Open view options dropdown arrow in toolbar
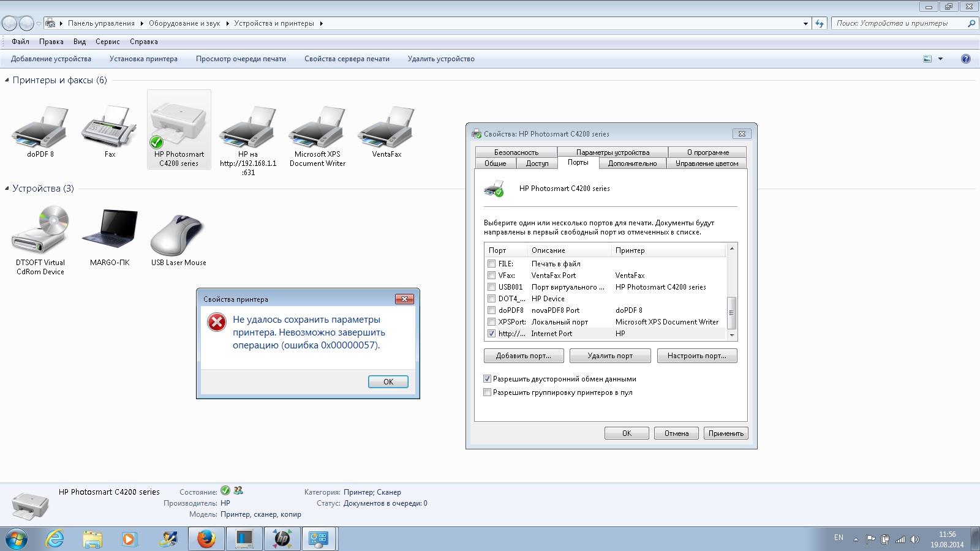 940,59
